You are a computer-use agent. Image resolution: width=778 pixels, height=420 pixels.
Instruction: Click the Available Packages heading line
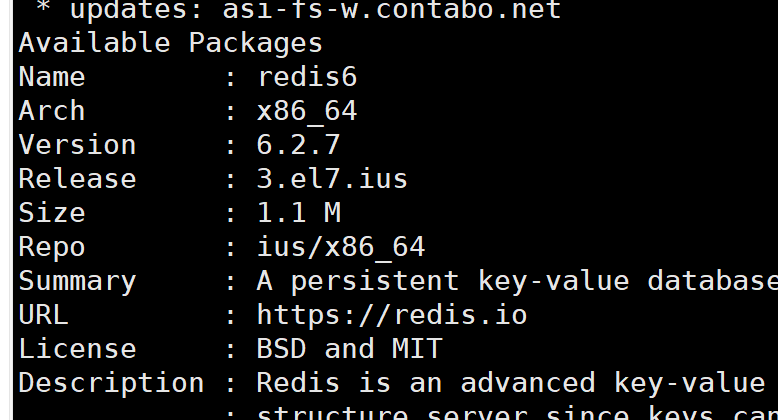click(171, 43)
